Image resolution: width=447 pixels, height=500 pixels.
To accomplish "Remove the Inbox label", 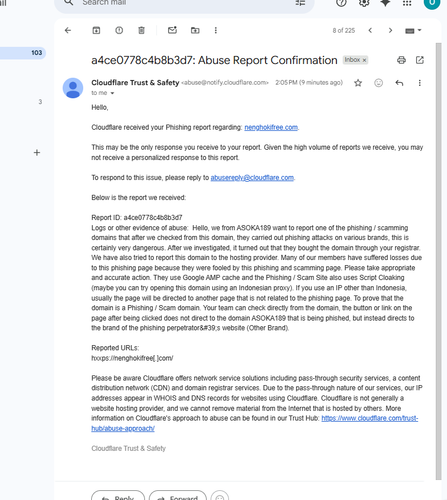I will tap(364, 60).
